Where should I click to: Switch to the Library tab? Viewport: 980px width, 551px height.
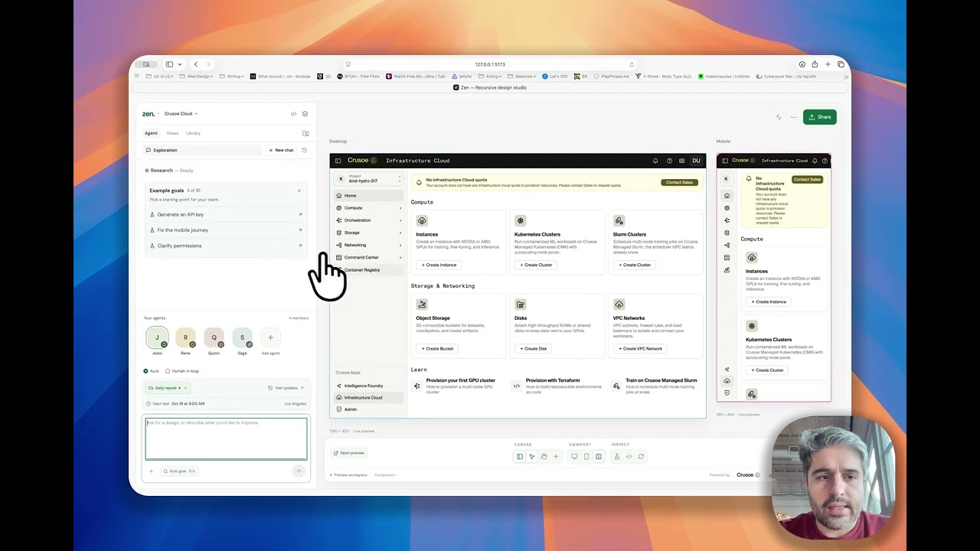point(193,133)
